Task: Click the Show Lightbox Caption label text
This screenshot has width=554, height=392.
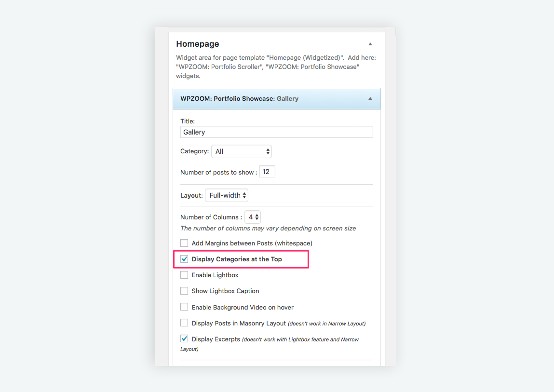Action: [x=226, y=291]
